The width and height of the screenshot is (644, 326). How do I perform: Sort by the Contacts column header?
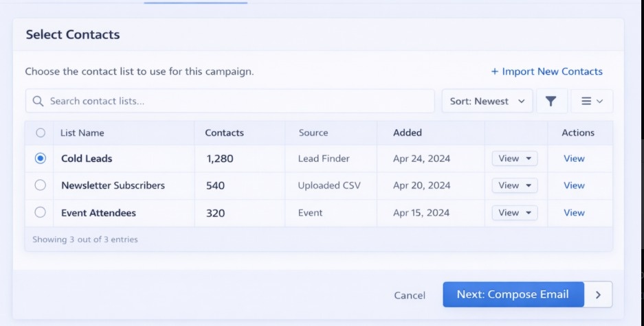224,132
